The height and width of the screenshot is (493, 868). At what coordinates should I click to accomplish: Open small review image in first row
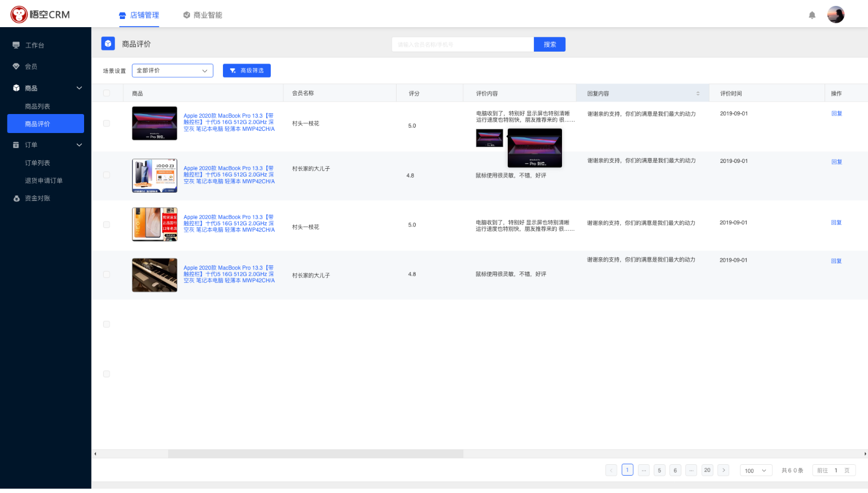[489, 138]
